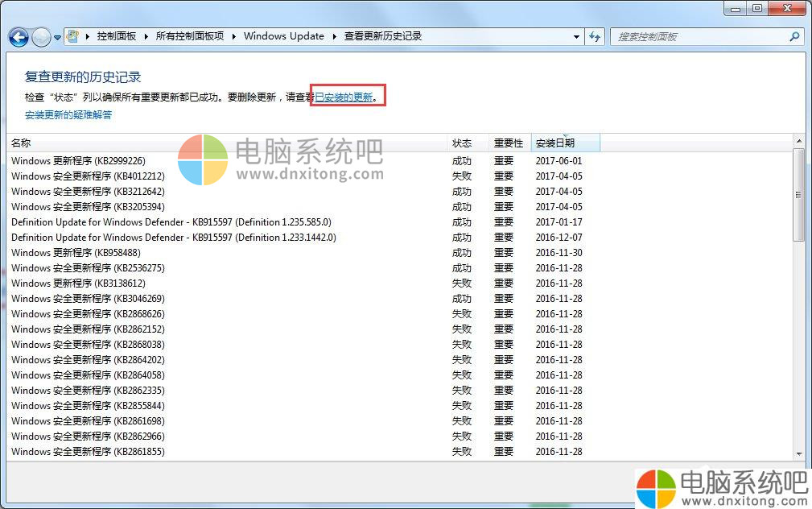Select Windows 更新程序 (KB958488) row

tap(398, 252)
